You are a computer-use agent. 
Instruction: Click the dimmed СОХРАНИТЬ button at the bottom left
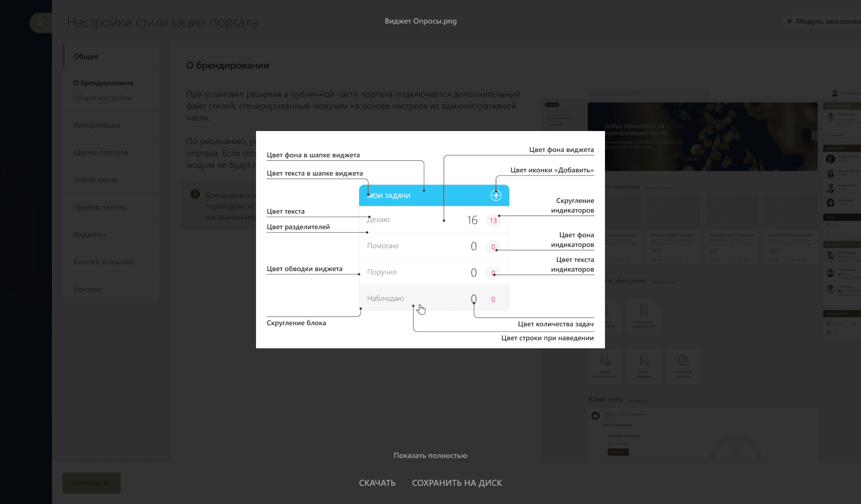coord(91,483)
